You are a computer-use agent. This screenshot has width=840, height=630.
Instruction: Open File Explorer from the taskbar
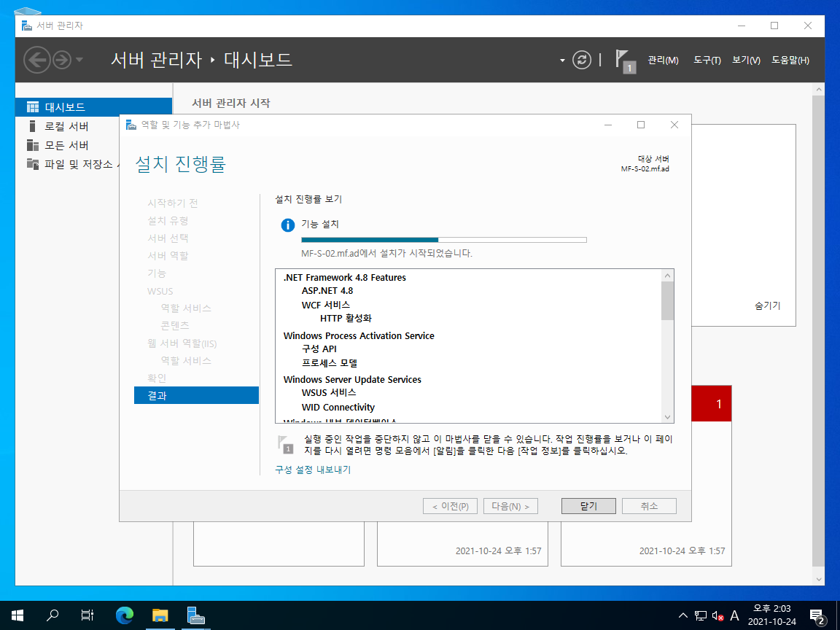(x=160, y=615)
